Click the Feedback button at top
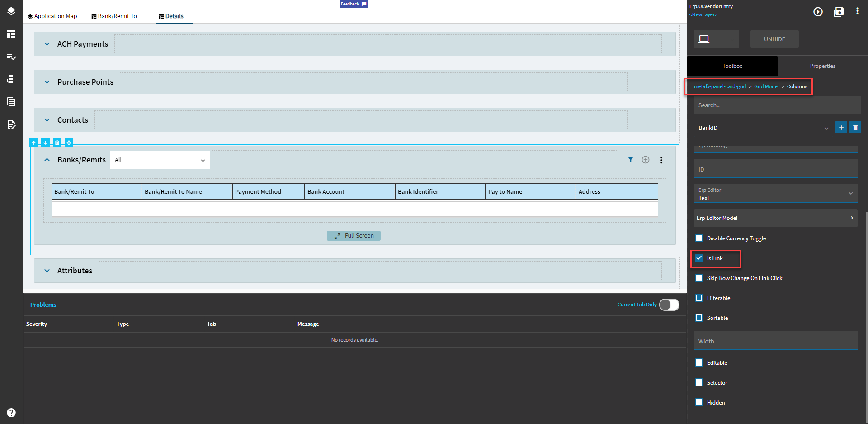This screenshot has height=424, width=868. (354, 4)
